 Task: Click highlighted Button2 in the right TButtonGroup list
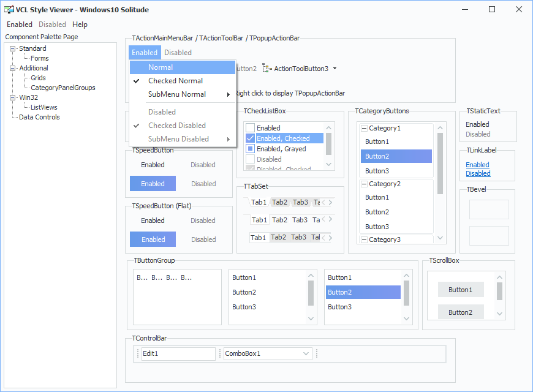[x=363, y=292]
